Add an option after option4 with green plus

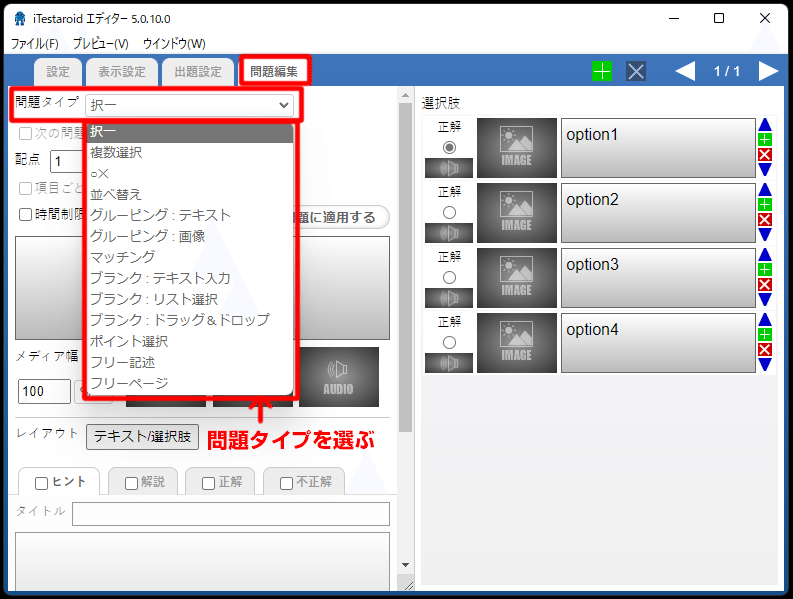click(765, 334)
